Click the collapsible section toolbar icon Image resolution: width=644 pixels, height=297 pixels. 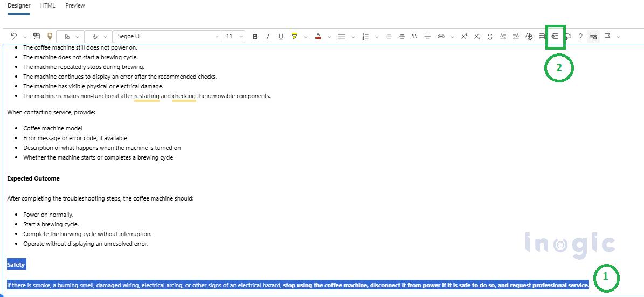(x=555, y=37)
